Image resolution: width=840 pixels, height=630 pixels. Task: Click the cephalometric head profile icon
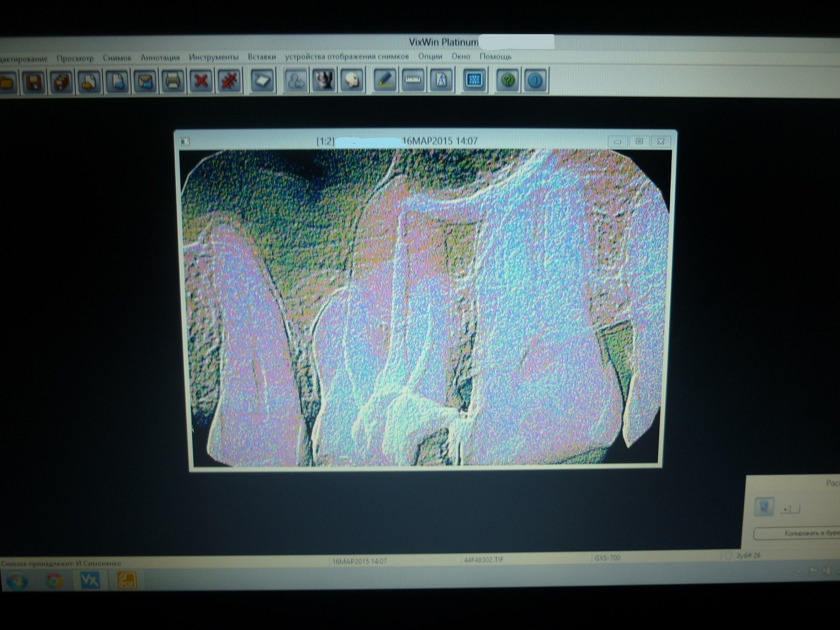pos(352,81)
